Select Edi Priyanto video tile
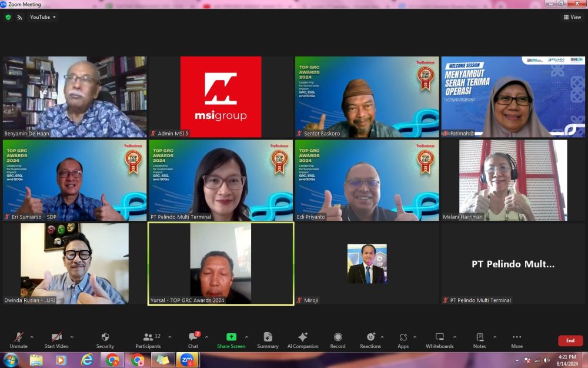Image resolution: width=588 pixels, height=368 pixels. 367,180
